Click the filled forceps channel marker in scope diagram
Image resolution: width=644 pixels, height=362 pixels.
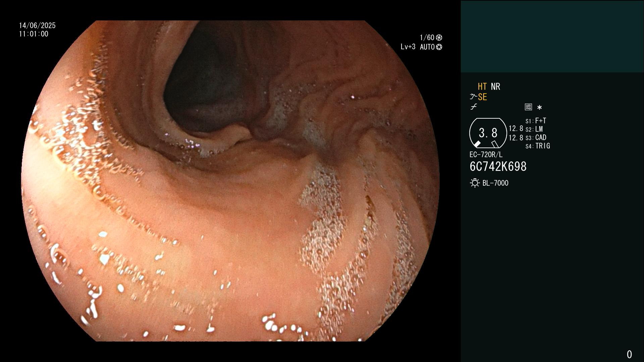(477, 144)
